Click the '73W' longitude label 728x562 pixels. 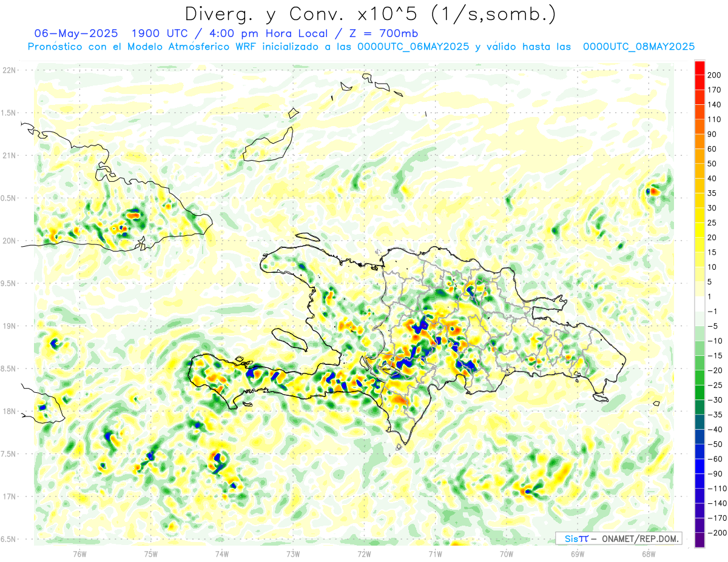(292, 554)
